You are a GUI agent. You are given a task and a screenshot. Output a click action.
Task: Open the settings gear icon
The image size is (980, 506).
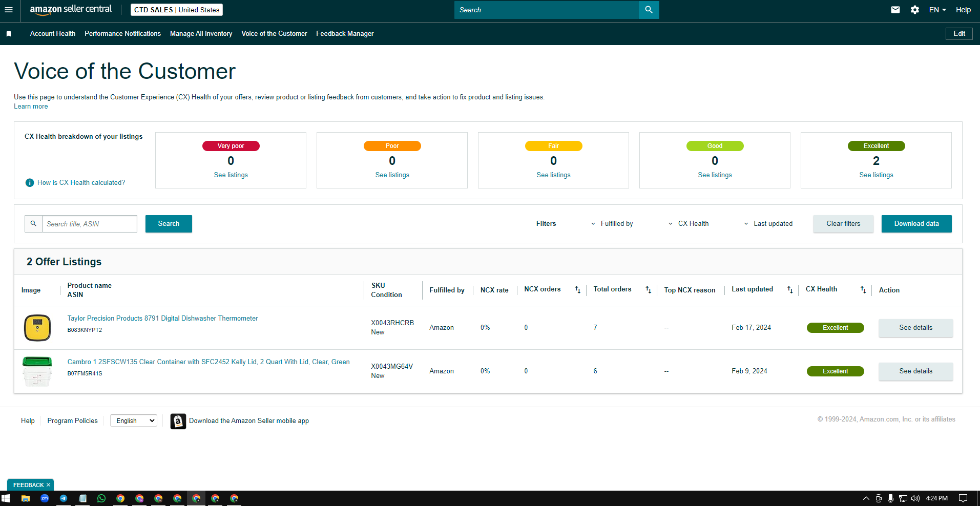(x=915, y=10)
